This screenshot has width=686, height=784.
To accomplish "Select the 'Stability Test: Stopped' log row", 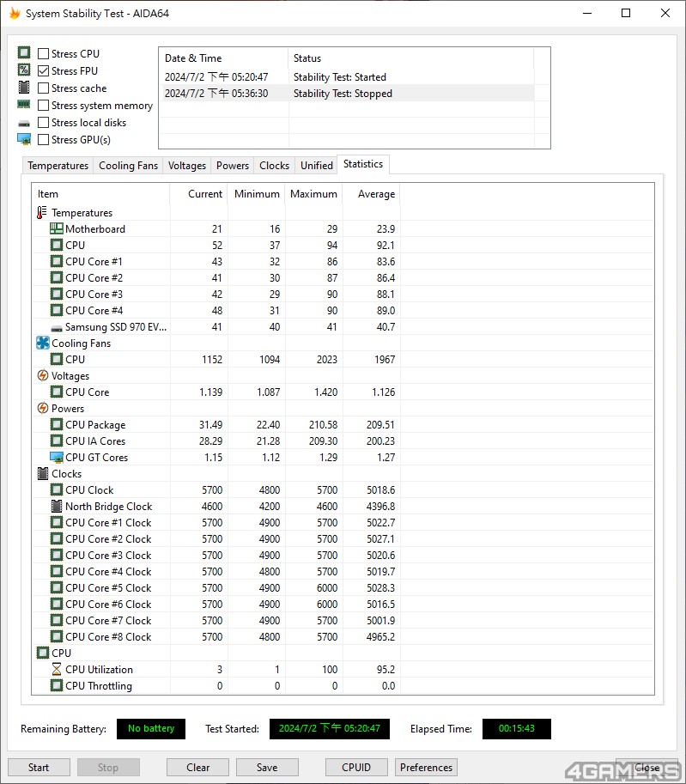I will coord(347,94).
